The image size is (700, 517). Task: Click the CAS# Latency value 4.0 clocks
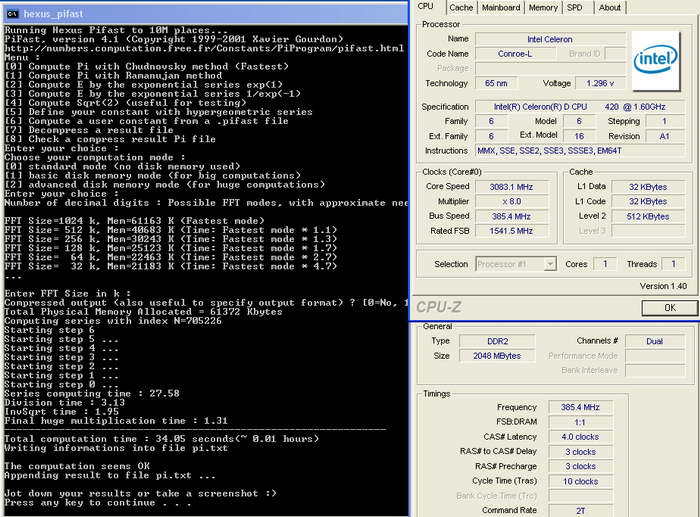tap(580, 437)
